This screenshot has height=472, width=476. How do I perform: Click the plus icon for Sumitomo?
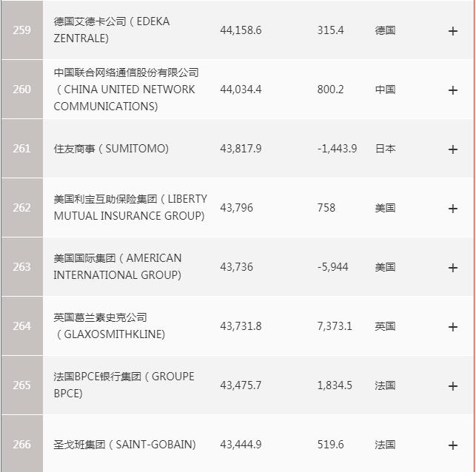(x=453, y=149)
